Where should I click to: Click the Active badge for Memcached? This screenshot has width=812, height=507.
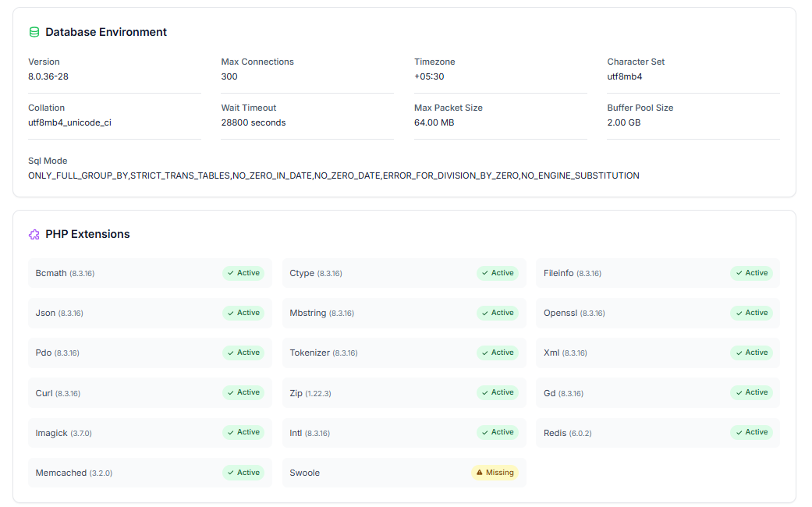[243, 473]
